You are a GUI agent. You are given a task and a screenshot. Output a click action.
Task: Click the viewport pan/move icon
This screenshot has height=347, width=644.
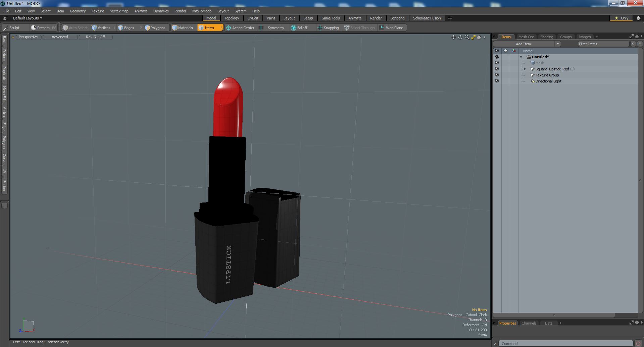[453, 37]
